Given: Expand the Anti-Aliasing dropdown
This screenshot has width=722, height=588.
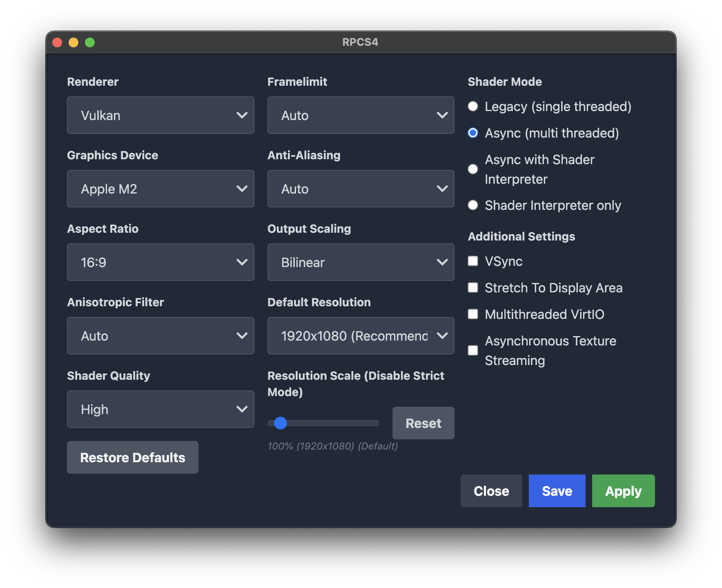Looking at the screenshot, I should click(x=361, y=189).
